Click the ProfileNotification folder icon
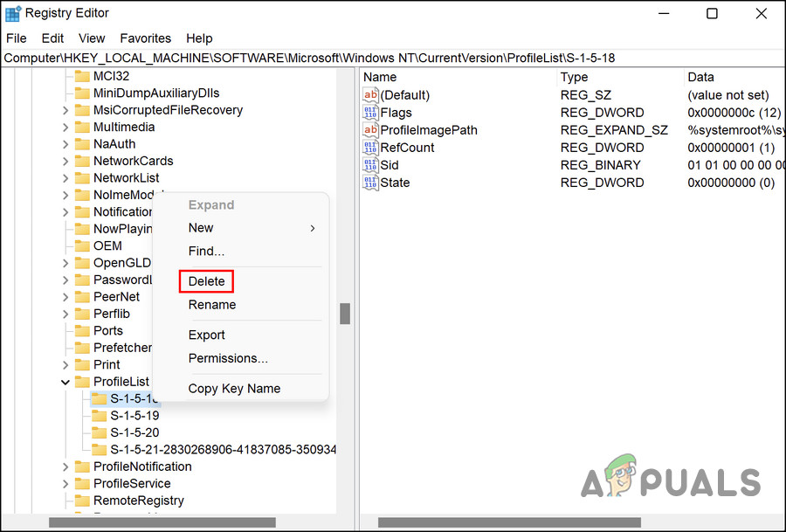This screenshot has width=786, height=532. point(82,466)
